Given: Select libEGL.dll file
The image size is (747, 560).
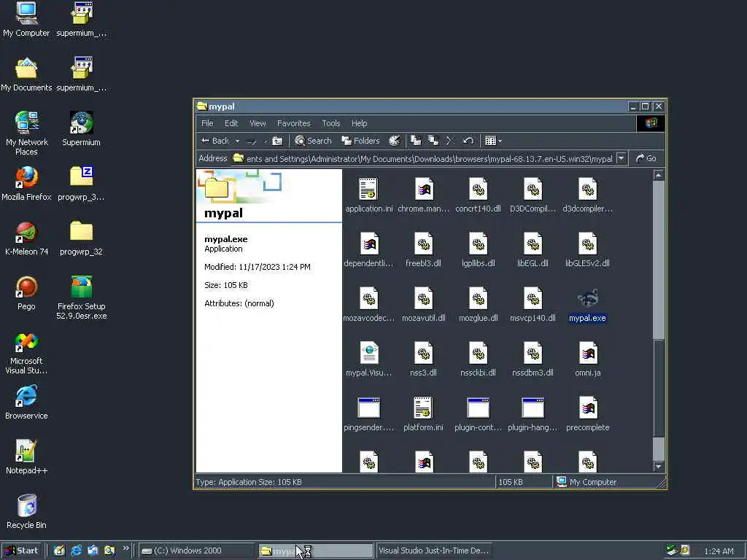Looking at the screenshot, I should click(x=533, y=250).
